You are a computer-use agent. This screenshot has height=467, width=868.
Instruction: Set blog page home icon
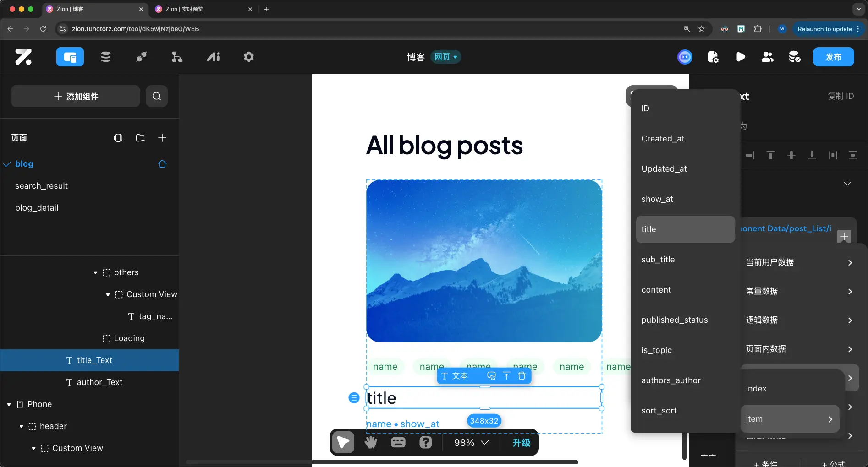click(x=162, y=164)
